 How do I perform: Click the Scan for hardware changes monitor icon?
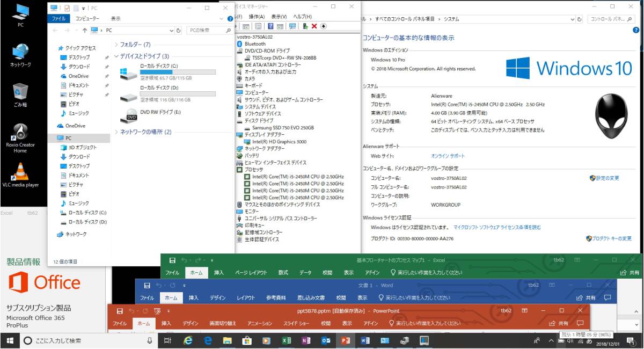(x=292, y=26)
